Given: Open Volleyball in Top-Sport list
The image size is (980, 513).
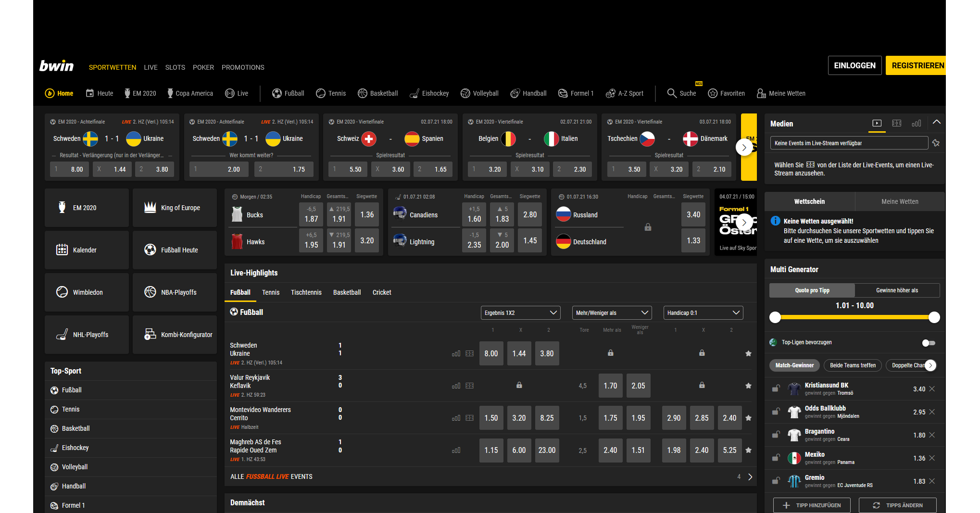Looking at the screenshot, I should click(131, 467).
